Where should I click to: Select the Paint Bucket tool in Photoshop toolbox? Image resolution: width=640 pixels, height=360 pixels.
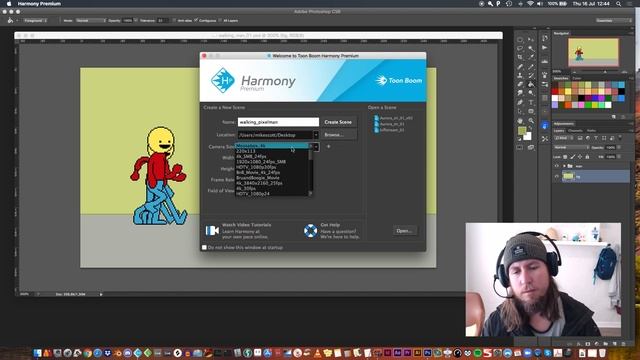531,84
